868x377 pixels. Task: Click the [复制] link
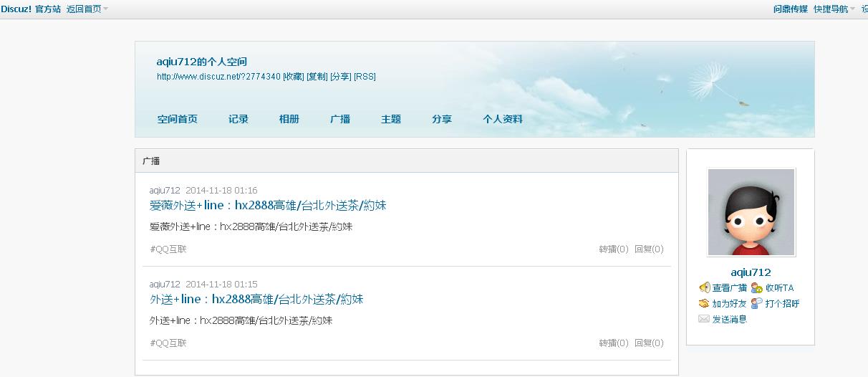point(317,77)
